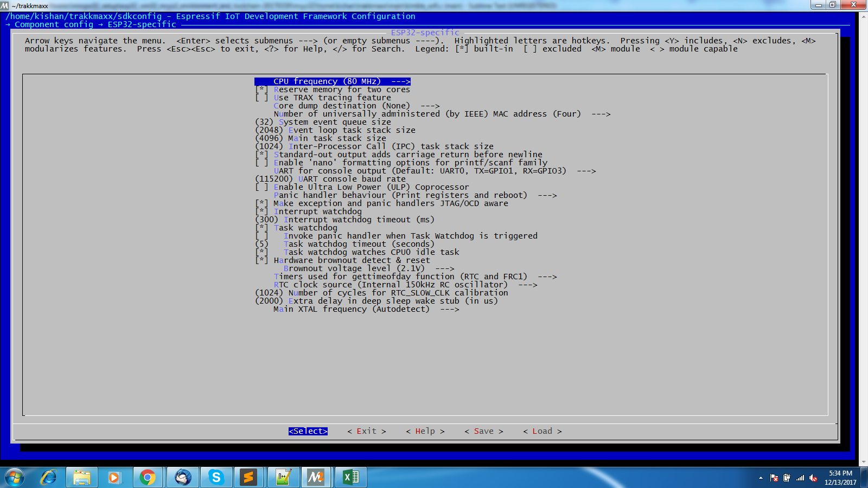
Task: Click terminal scrollbar up arrow
Action: (x=864, y=16)
